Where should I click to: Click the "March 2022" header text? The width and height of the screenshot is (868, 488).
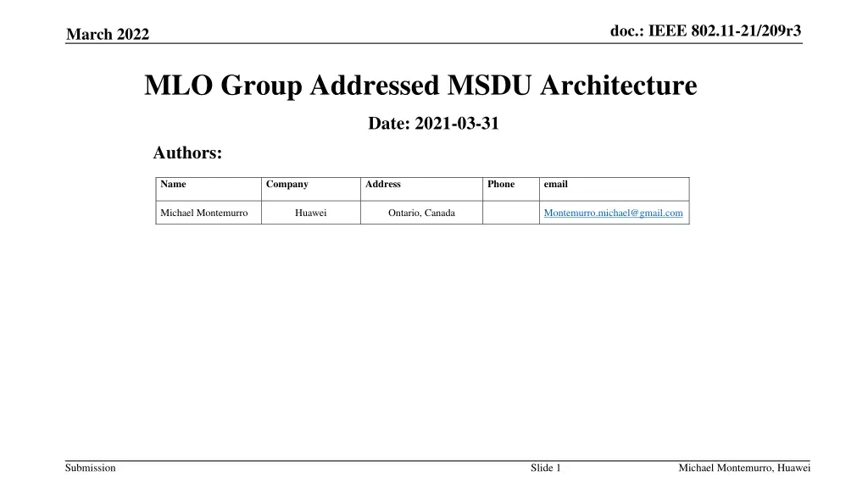[x=108, y=34]
